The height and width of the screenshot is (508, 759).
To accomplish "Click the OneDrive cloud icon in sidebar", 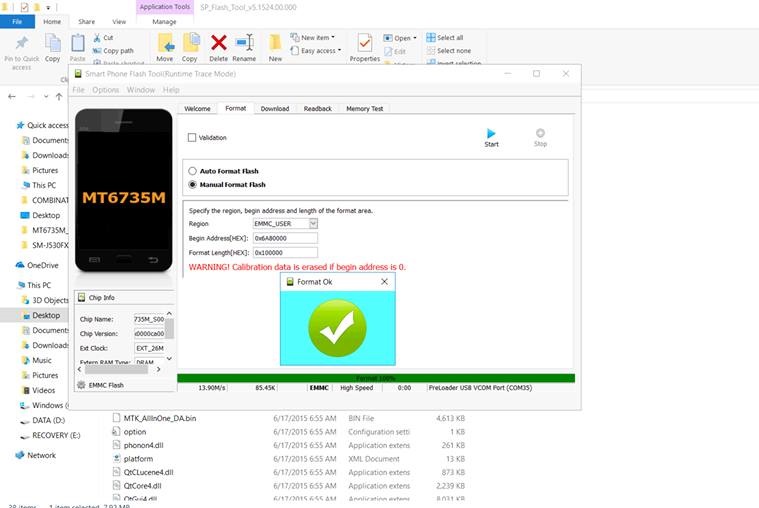I will pyautogui.click(x=20, y=265).
